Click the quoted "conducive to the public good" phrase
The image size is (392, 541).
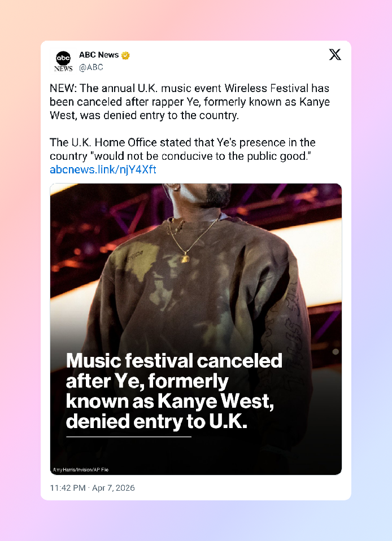click(234, 156)
